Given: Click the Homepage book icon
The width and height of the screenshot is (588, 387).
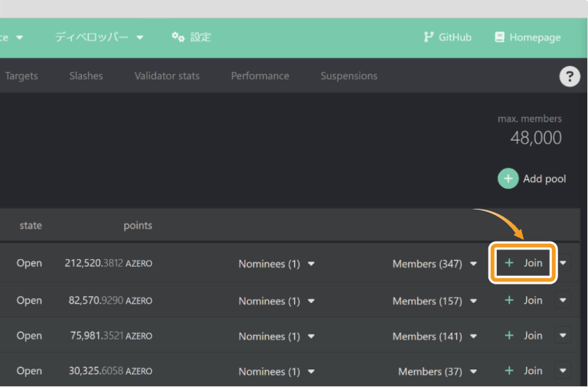Looking at the screenshot, I should pos(499,37).
